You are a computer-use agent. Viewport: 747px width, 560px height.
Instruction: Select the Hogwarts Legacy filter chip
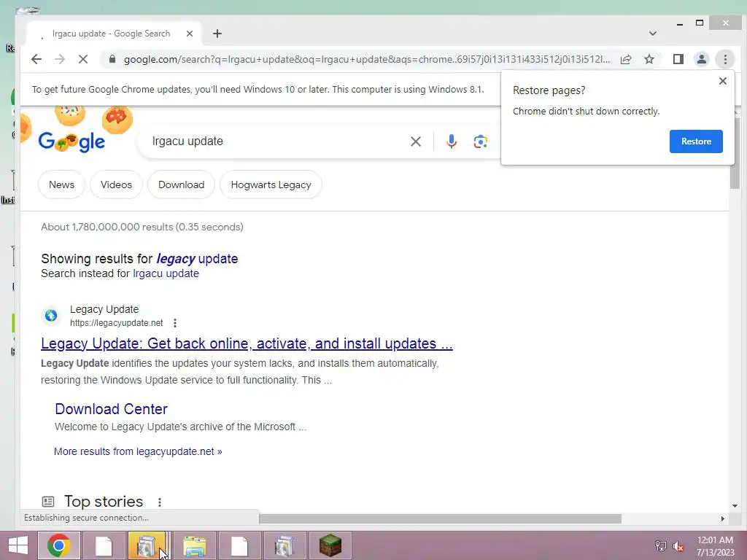pyautogui.click(x=271, y=184)
